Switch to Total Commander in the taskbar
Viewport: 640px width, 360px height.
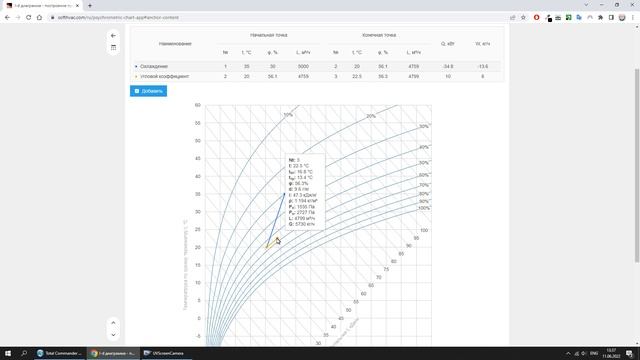(60, 353)
